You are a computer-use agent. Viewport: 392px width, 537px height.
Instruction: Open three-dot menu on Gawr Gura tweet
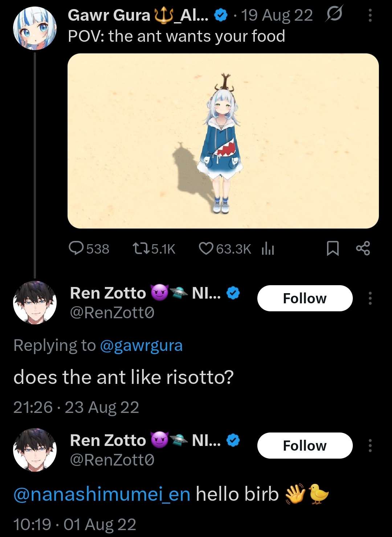(370, 15)
